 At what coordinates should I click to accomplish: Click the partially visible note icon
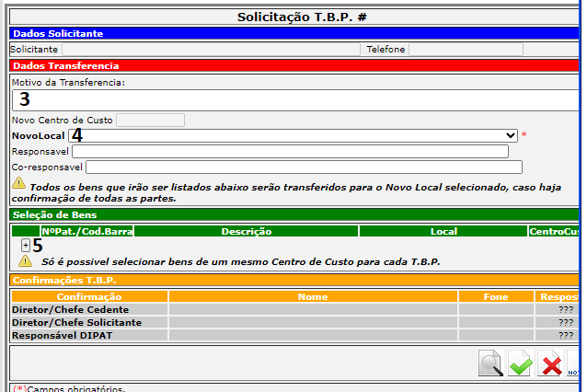click(x=574, y=363)
